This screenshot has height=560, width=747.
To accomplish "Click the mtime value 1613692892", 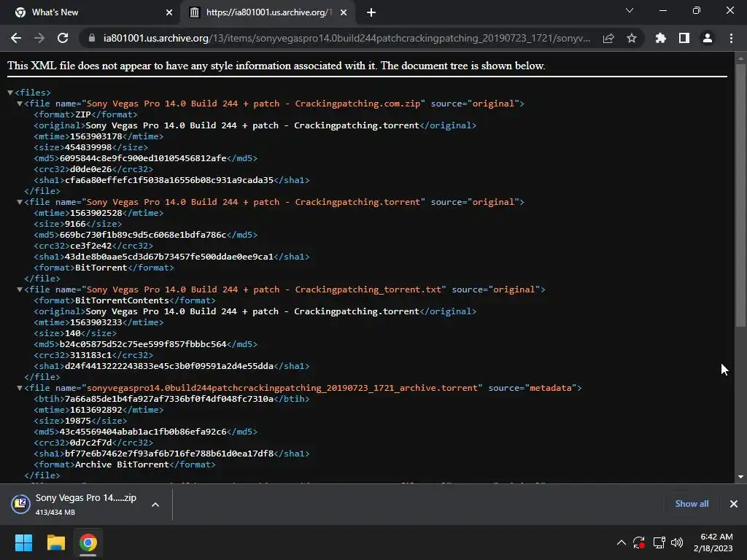I will [x=96, y=410].
